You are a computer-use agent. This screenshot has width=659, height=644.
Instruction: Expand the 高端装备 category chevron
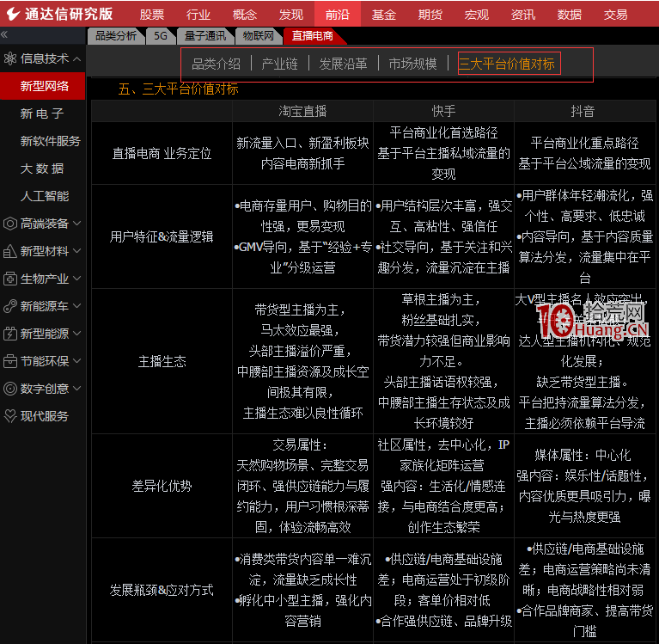click(77, 224)
